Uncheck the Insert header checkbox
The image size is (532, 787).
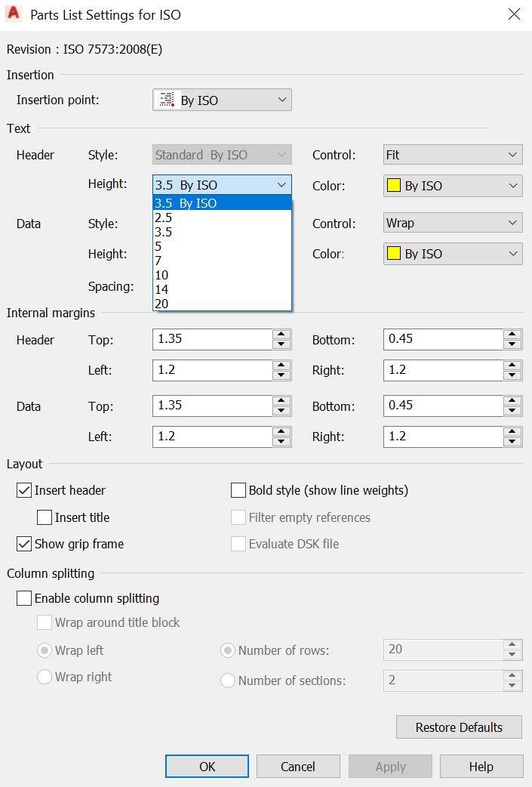point(24,491)
